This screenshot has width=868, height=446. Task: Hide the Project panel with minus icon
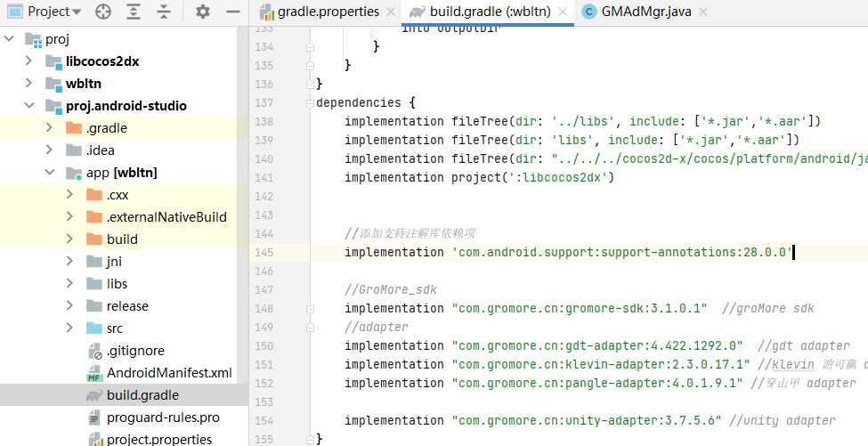pyautogui.click(x=232, y=12)
